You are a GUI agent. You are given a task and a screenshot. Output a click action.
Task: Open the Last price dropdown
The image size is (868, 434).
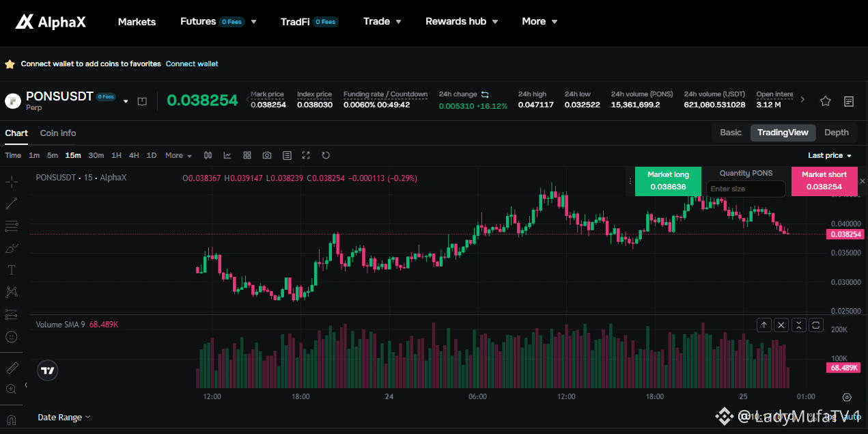(830, 156)
